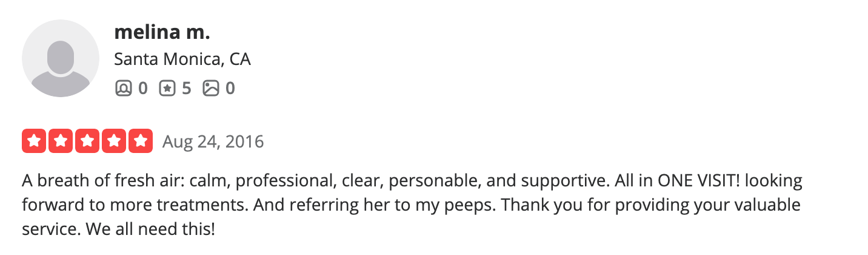The width and height of the screenshot is (868, 255).
Task: Select the fourth red rating star
Action: coord(114,141)
